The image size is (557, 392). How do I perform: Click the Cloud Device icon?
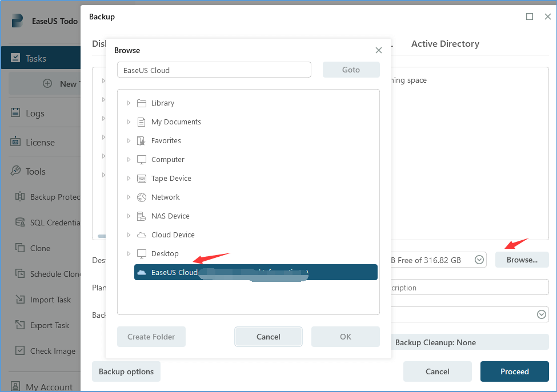point(142,235)
